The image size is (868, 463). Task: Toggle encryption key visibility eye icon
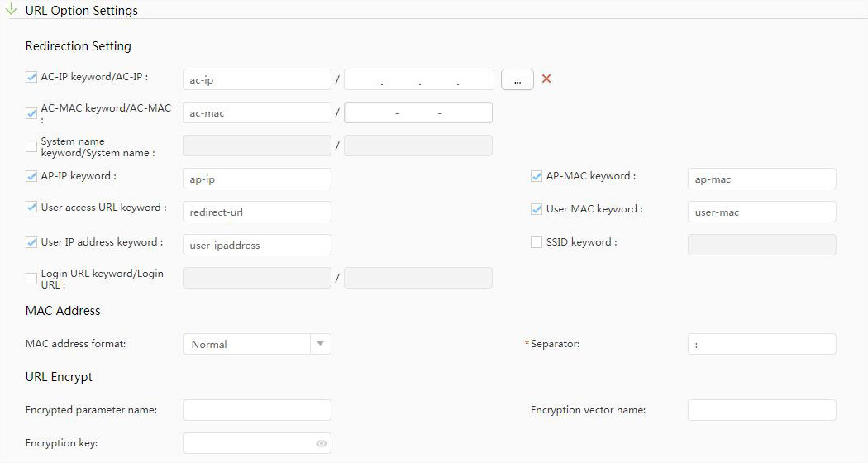(321, 444)
